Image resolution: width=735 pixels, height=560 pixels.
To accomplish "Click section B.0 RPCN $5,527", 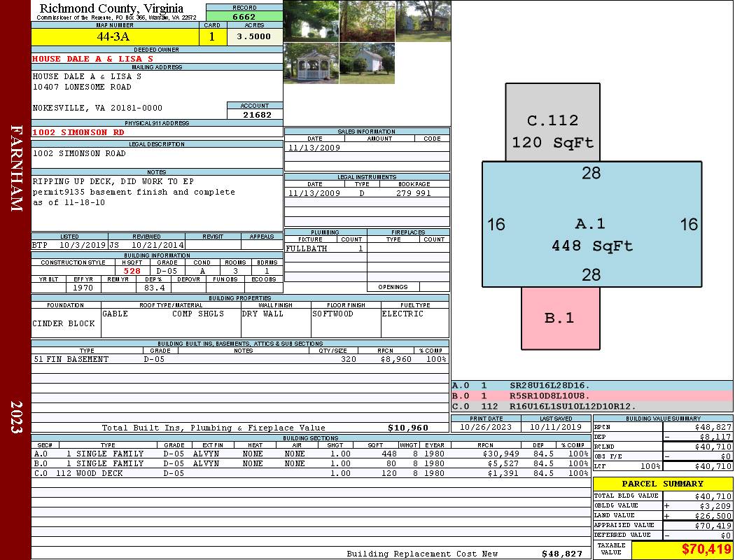I will [503, 463].
